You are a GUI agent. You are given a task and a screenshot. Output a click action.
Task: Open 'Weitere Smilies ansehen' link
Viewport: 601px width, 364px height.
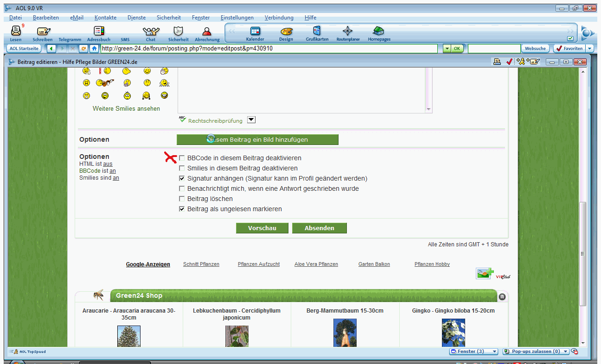point(126,109)
